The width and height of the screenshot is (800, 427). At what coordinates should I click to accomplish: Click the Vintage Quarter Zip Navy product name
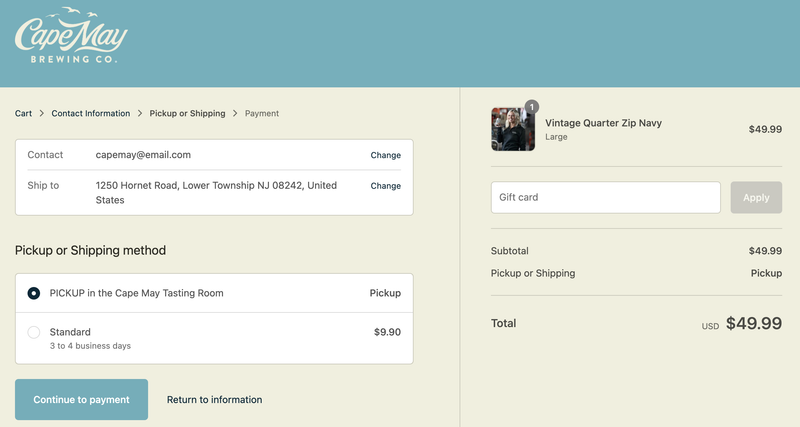(x=604, y=123)
